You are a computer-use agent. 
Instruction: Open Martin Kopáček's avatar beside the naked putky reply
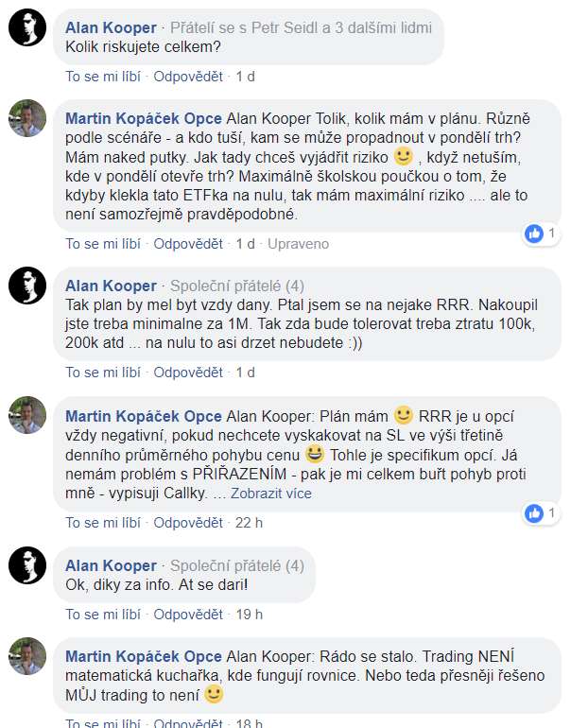pyautogui.click(x=27, y=118)
